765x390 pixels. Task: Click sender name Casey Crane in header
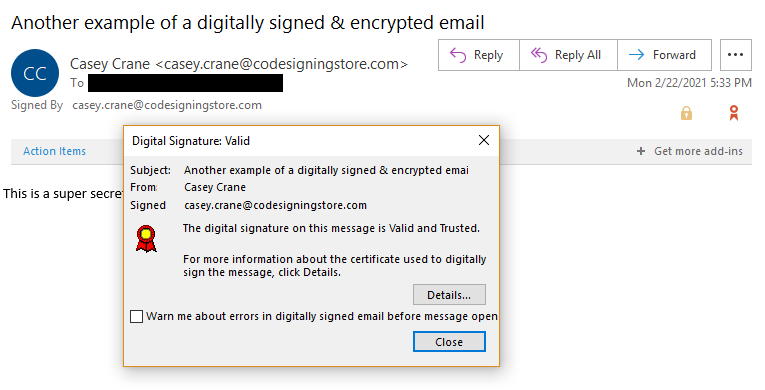coord(110,64)
